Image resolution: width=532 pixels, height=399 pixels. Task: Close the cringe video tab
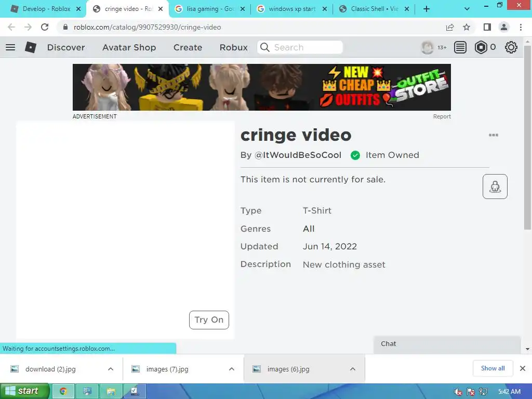coord(161,9)
